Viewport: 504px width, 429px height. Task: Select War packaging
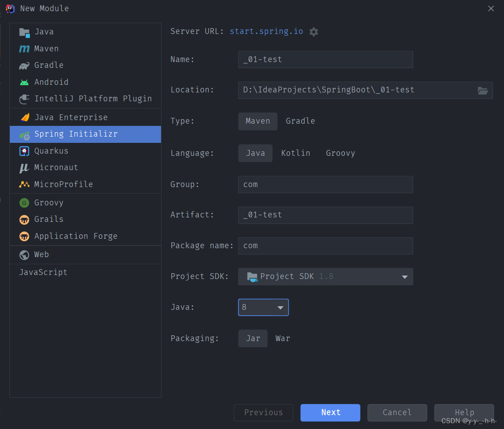pyautogui.click(x=282, y=338)
